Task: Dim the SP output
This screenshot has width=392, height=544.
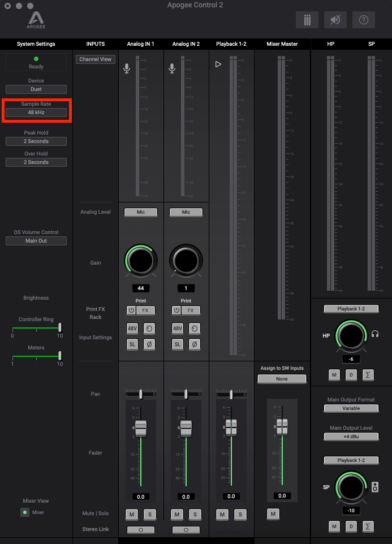Action: pos(351,526)
